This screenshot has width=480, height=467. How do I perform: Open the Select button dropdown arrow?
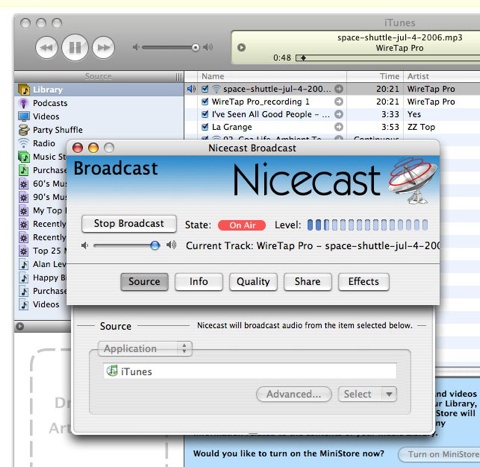pyautogui.click(x=389, y=394)
